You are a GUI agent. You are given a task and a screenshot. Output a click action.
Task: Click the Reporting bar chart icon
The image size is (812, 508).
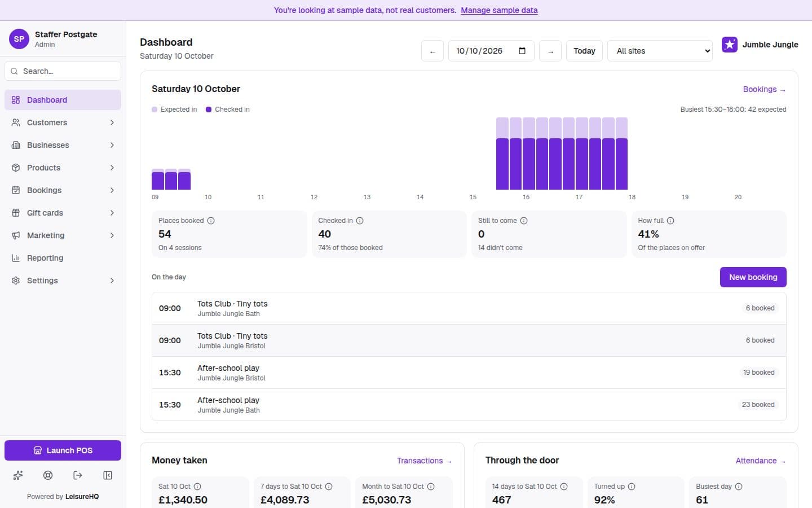pos(16,258)
